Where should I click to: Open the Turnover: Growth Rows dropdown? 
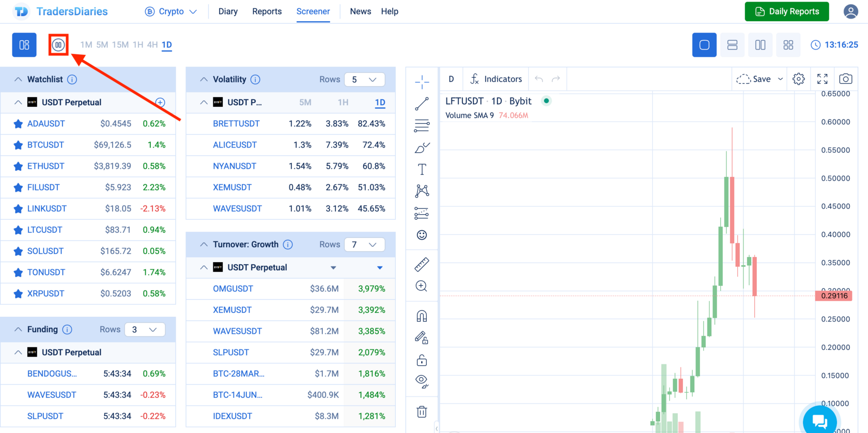[x=365, y=245]
